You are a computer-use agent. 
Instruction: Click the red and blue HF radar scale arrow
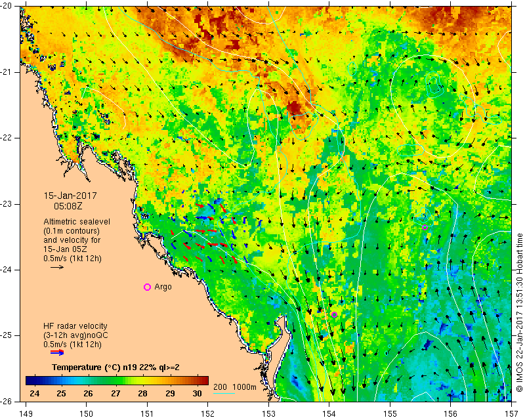click(x=57, y=352)
